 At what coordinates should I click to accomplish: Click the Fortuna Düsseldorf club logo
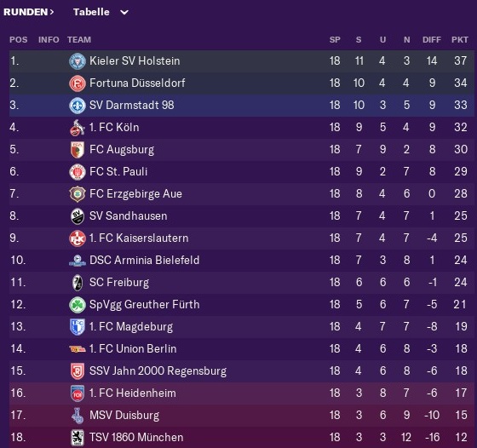click(78, 83)
